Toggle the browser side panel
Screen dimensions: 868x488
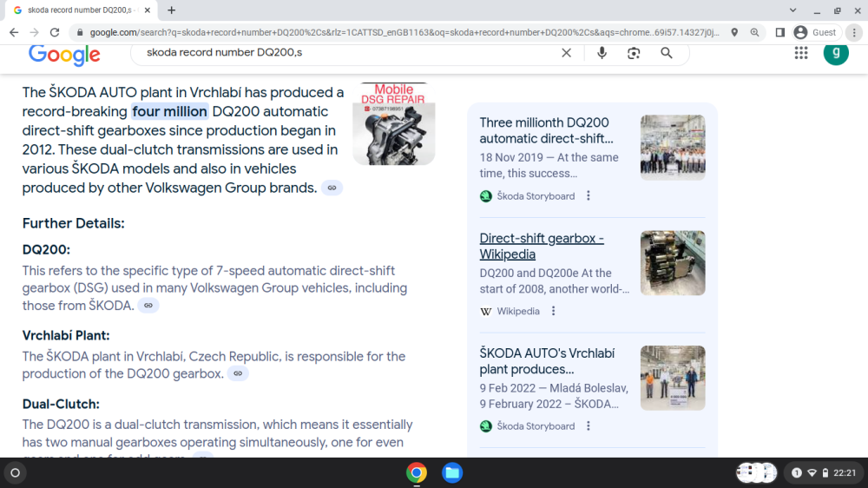[780, 33]
